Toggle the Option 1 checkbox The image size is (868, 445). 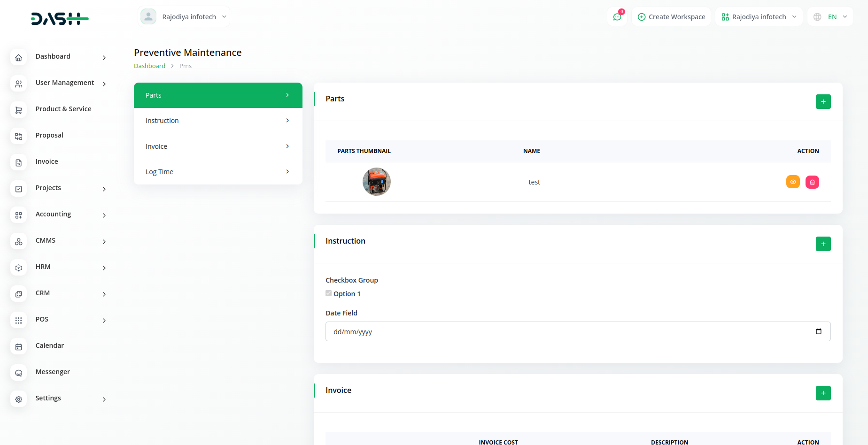coord(329,293)
